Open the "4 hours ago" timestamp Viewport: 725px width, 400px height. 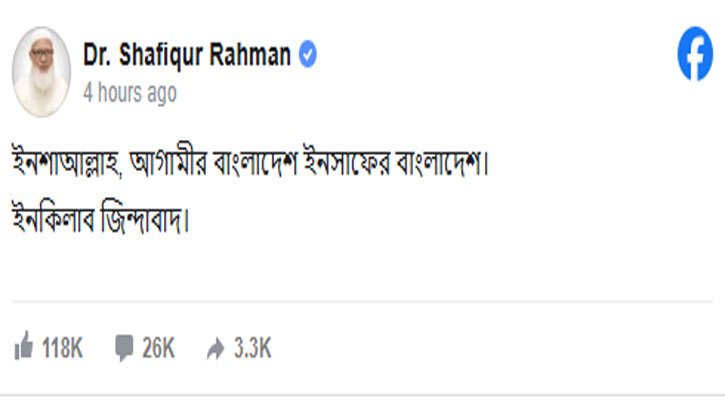coord(130,93)
